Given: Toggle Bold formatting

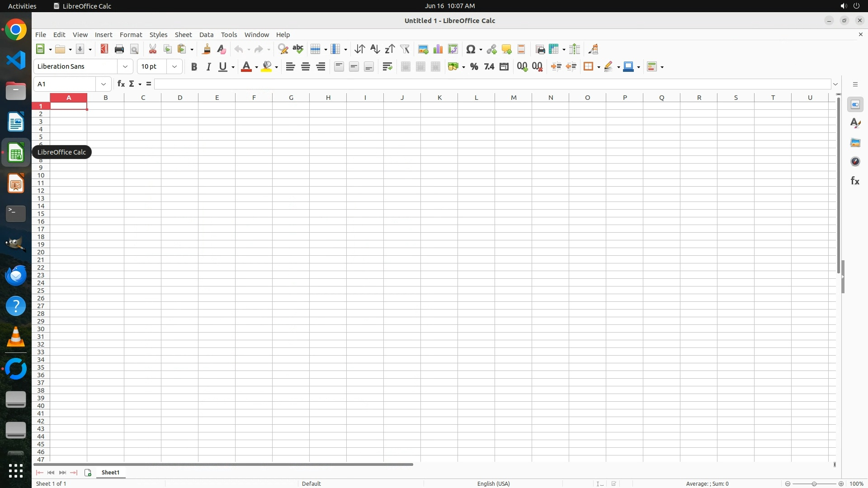Looking at the screenshot, I should click(194, 67).
